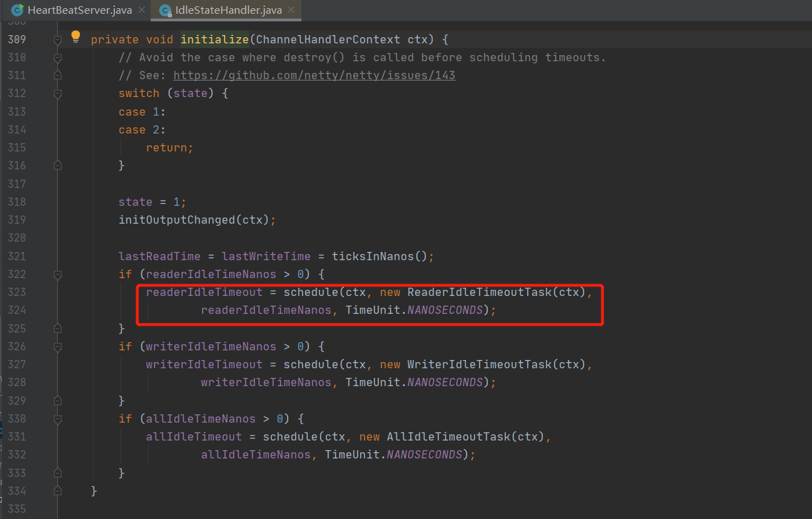The image size is (812, 519).
Task: Collapse the fold marker on line 326
Action: [58, 347]
